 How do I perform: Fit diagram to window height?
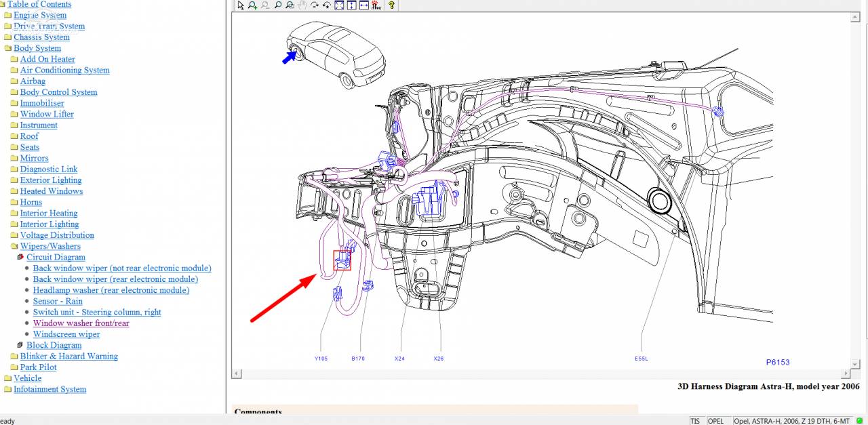tap(351, 5)
